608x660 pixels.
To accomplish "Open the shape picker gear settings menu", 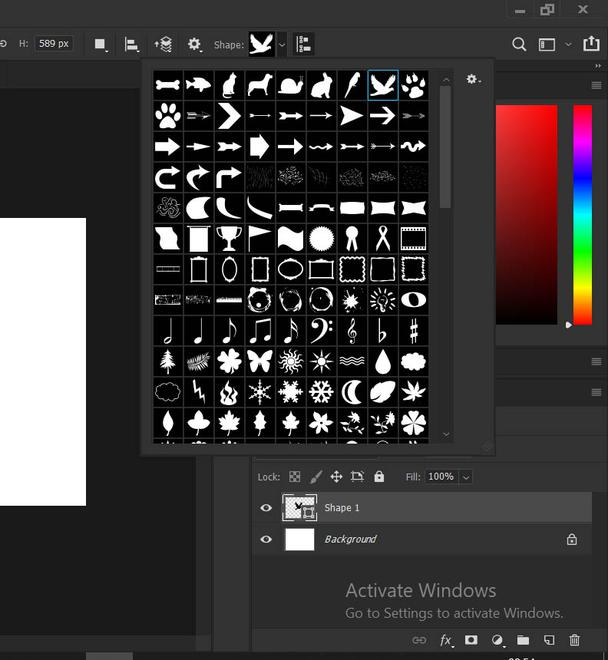I will 473,80.
